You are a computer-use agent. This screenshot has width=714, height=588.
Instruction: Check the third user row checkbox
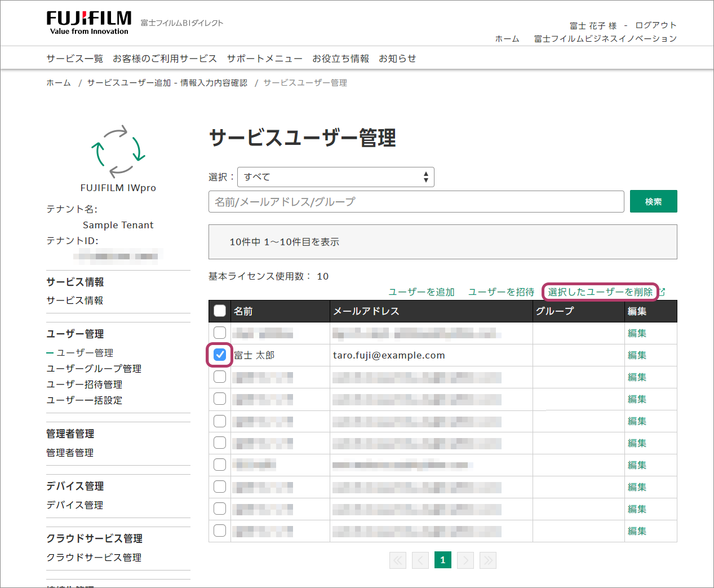[220, 377]
